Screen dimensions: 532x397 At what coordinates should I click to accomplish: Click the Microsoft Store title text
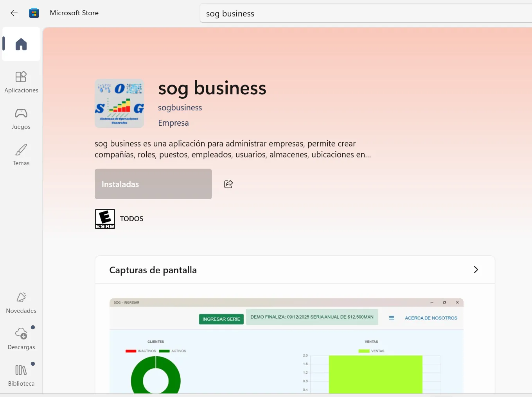pos(74,13)
